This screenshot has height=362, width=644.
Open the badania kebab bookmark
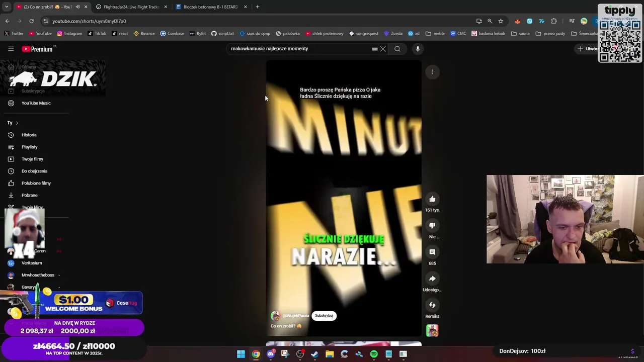pyautogui.click(x=488, y=34)
